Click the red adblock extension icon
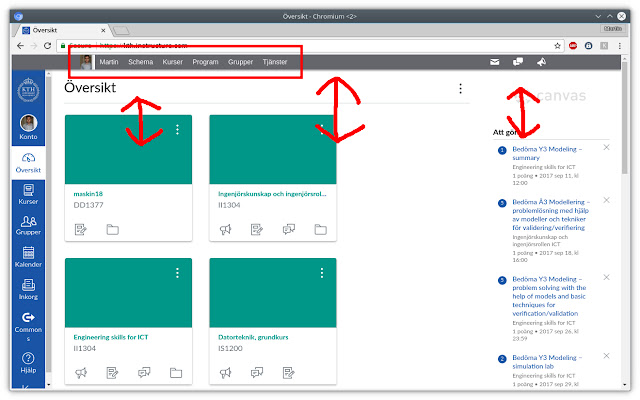 coord(573,46)
